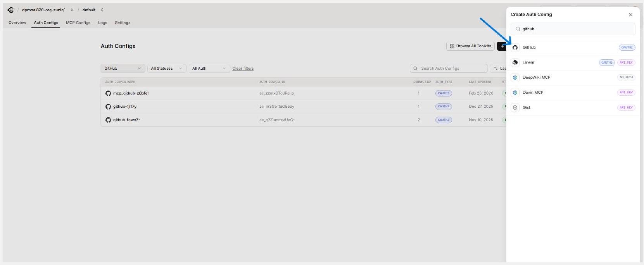Click the toolkit search field containing github

(573, 29)
